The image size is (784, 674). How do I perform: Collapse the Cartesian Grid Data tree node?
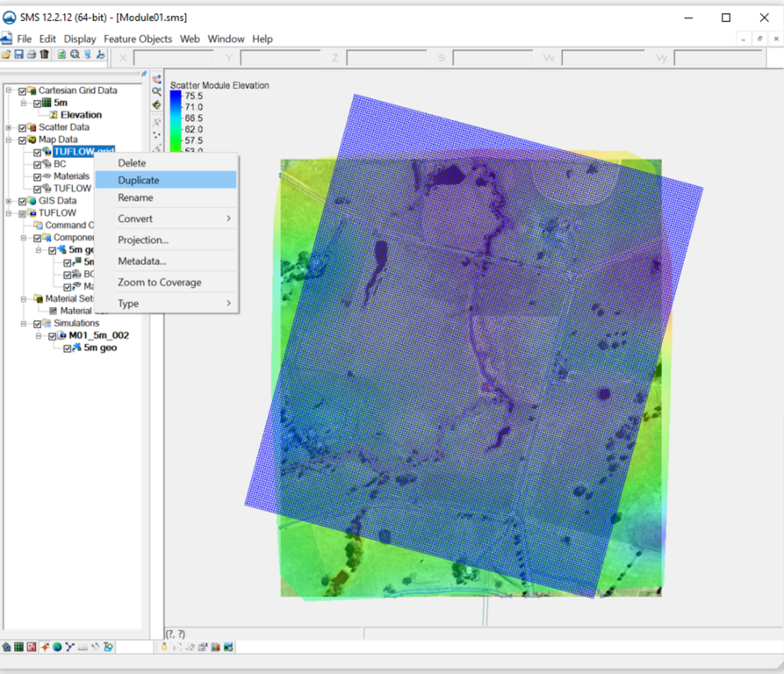coord(9,90)
